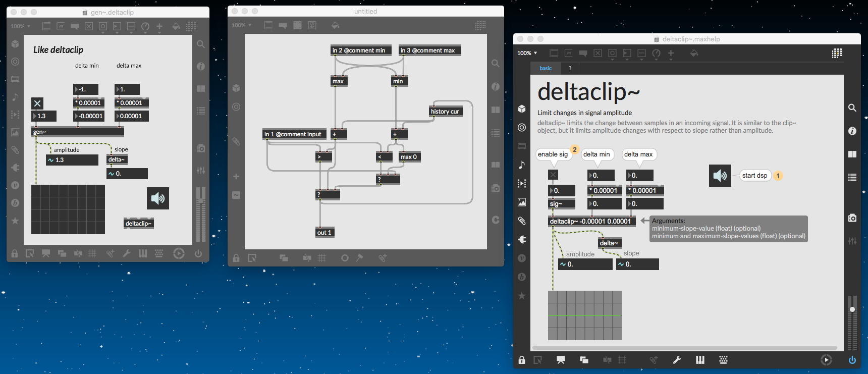This screenshot has height=374, width=868.
Task: Click the lock icon in deltaclip~.maxhelp window
Action: pos(522,360)
